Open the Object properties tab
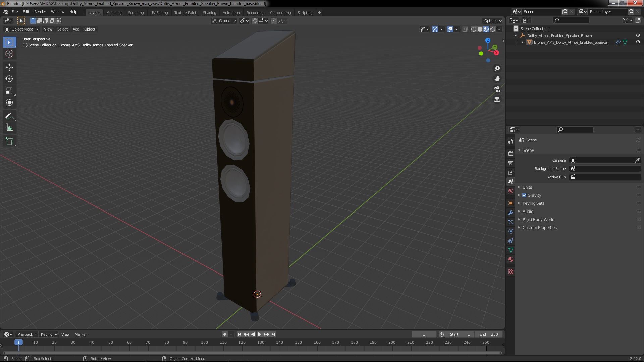644x362 pixels. point(511,203)
